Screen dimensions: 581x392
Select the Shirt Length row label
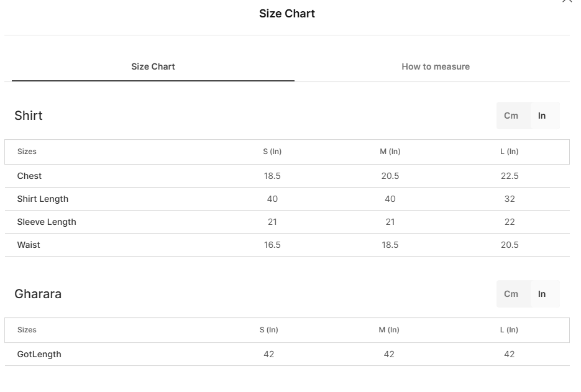43,199
